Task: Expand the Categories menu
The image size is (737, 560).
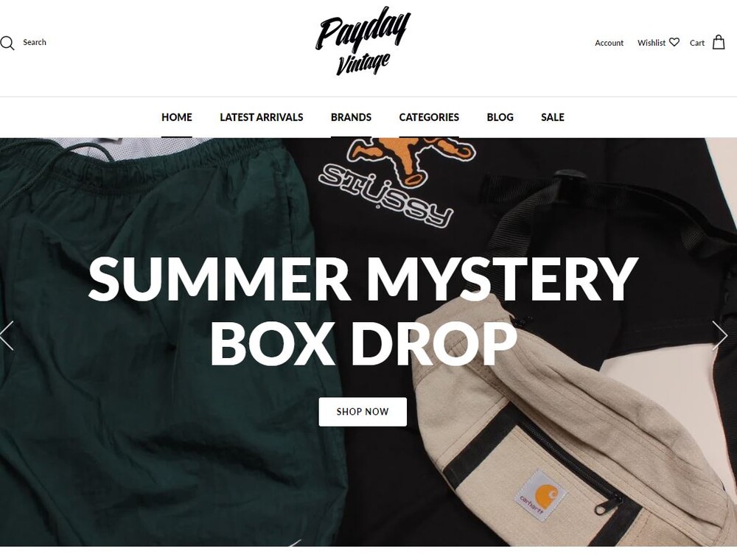Action: click(x=429, y=117)
